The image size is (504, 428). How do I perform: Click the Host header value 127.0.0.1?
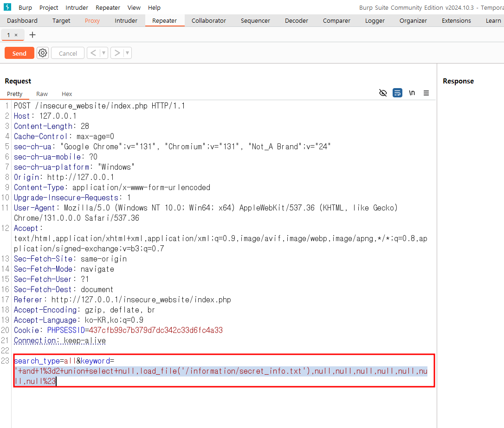pos(58,116)
